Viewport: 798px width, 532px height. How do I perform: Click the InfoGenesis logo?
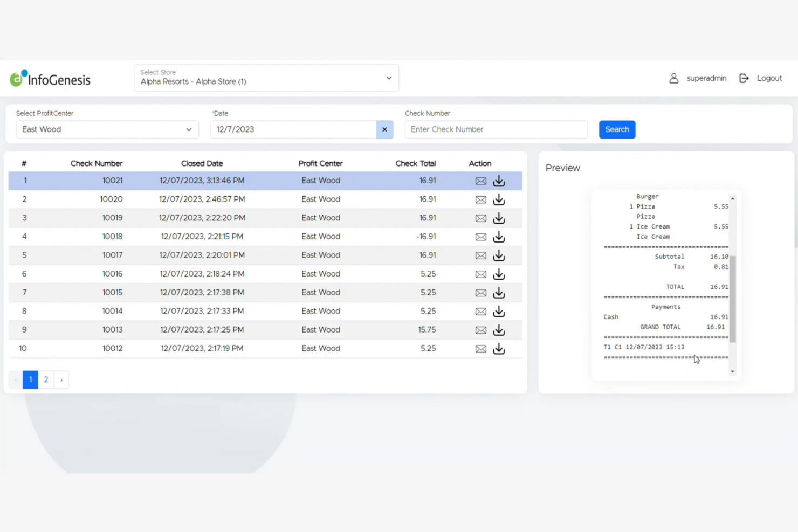[50, 78]
